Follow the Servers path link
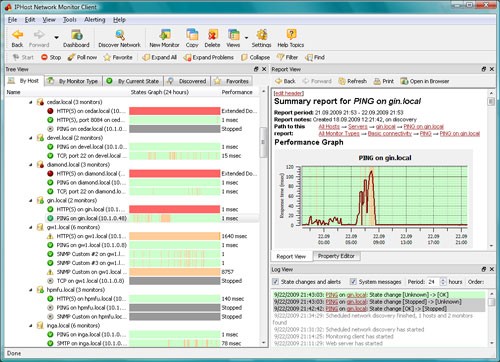Image resolution: width=500 pixels, height=362 pixels. (358, 127)
